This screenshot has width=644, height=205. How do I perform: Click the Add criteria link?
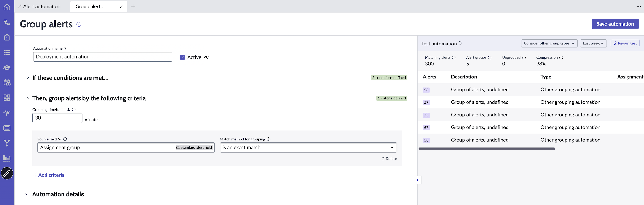[x=49, y=175]
